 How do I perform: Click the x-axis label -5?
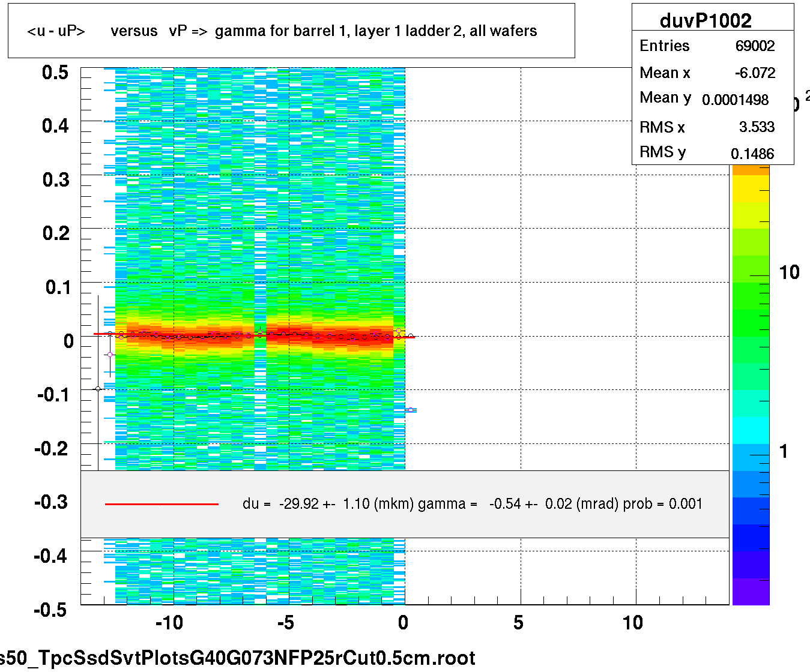point(285,623)
